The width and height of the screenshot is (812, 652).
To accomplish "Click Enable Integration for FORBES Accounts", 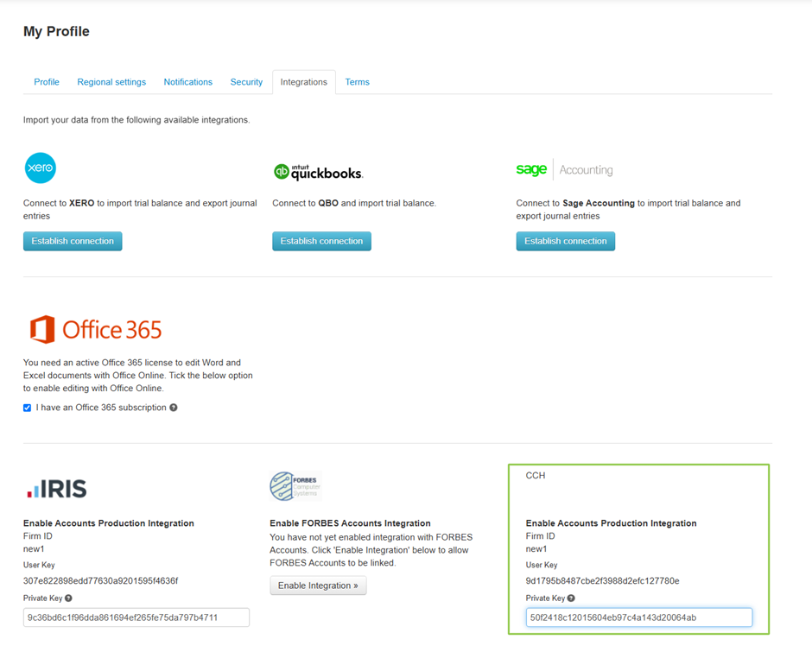I will click(318, 586).
